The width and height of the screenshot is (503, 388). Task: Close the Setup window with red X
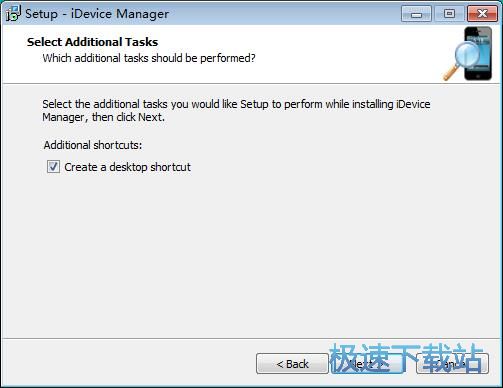pos(482,14)
